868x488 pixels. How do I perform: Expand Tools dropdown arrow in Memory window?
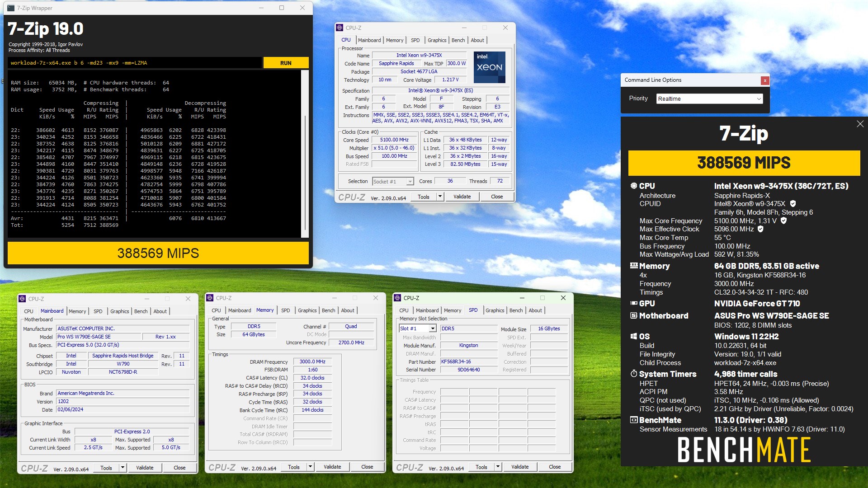[310, 467]
